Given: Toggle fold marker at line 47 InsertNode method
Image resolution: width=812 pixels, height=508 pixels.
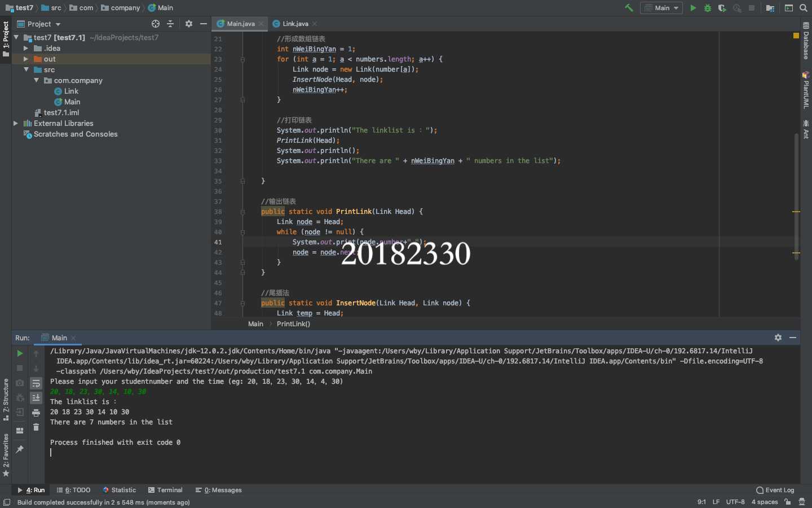Looking at the screenshot, I should [242, 303].
